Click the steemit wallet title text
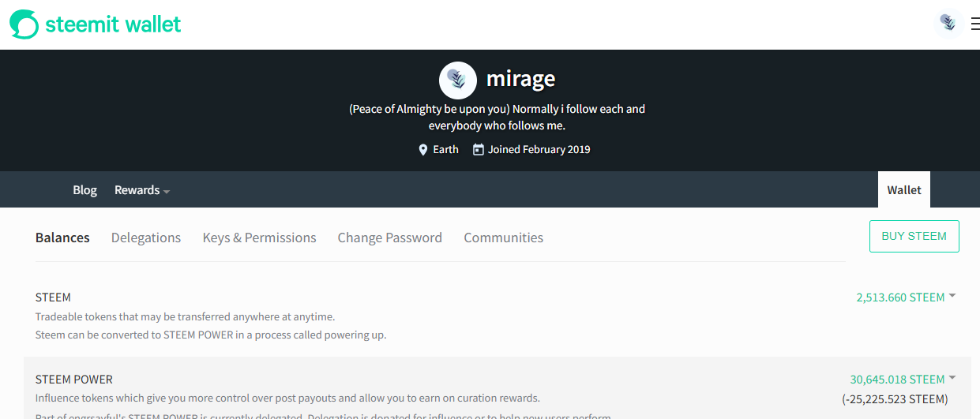The width and height of the screenshot is (980, 419). 113,24
